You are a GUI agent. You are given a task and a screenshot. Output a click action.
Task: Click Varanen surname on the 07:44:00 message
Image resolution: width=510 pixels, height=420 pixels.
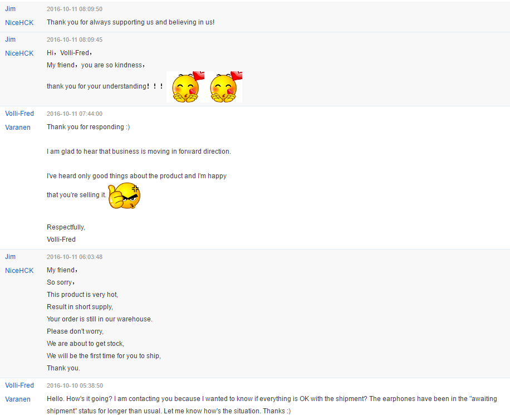click(x=18, y=127)
